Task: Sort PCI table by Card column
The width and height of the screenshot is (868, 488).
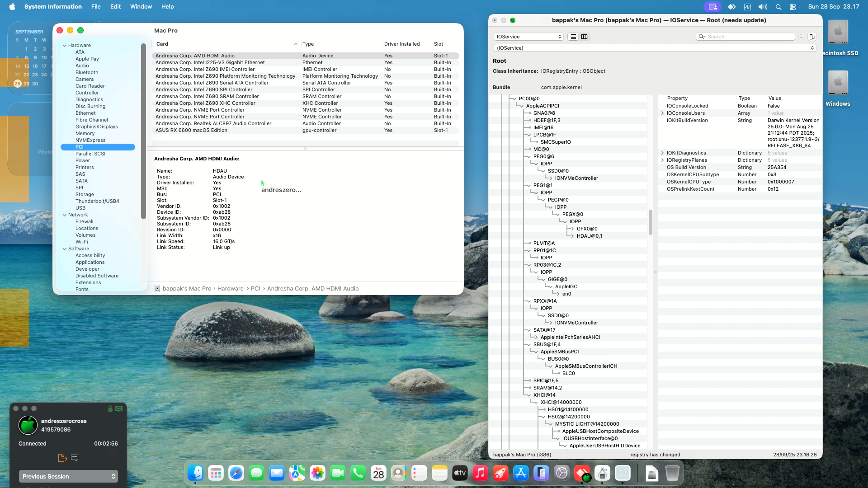Action: [226, 44]
